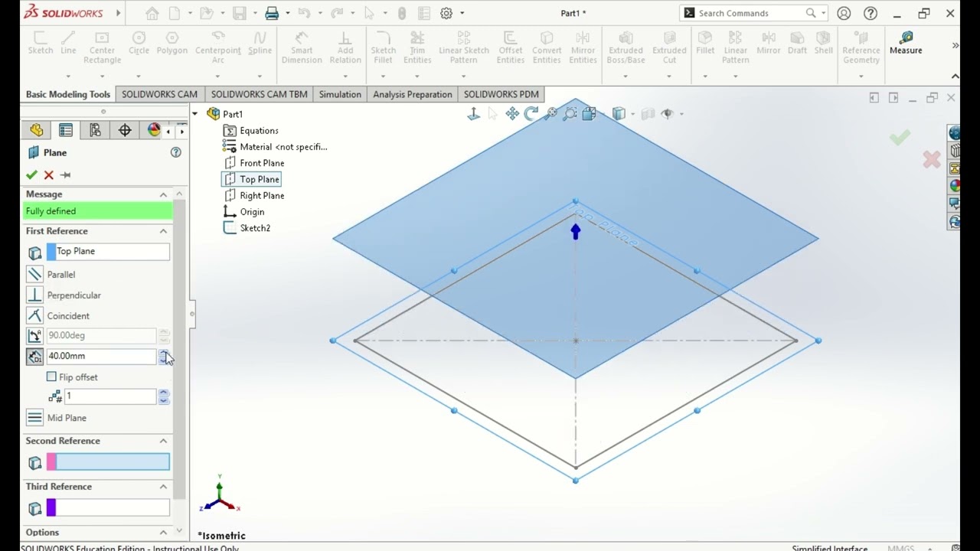Click the offset distance 40.00mm field
The width and height of the screenshot is (980, 551).
[x=101, y=356]
